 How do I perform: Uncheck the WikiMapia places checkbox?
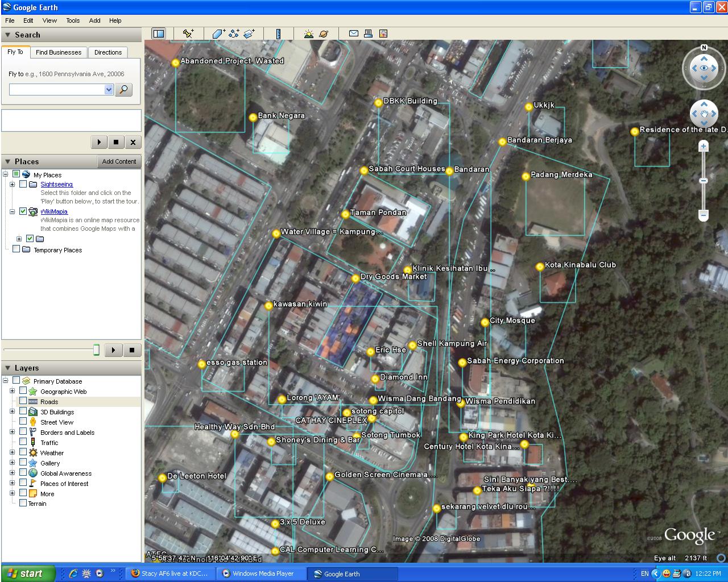tap(23, 211)
